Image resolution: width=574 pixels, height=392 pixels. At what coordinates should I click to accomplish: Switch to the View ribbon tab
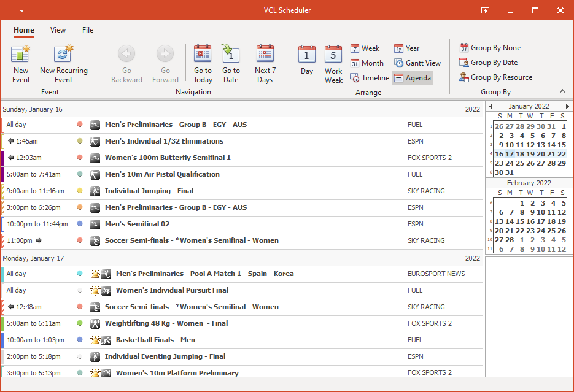58,29
